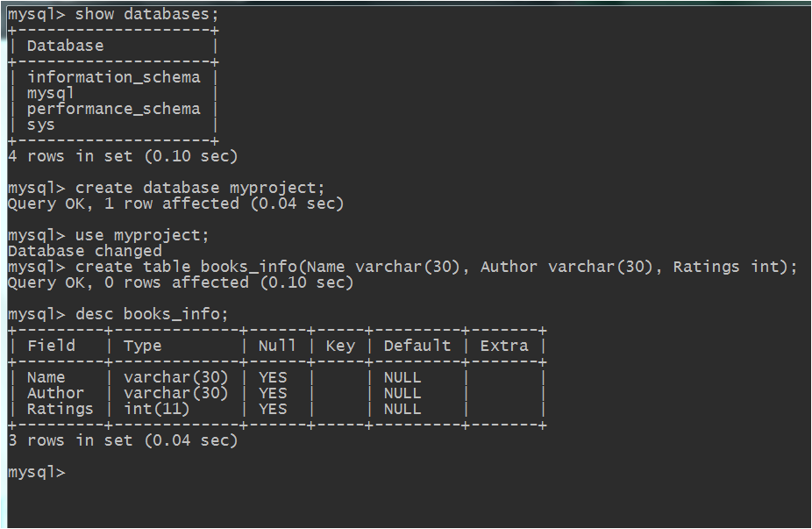The height and width of the screenshot is (529, 812).
Task: Click the "create table books_info" command line
Action: pos(437,267)
